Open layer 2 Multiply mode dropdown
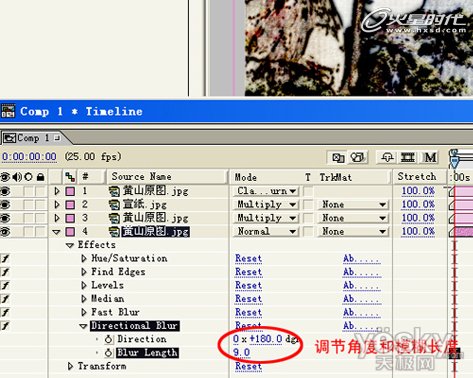Screen dimensions: 473x378 [266, 204]
